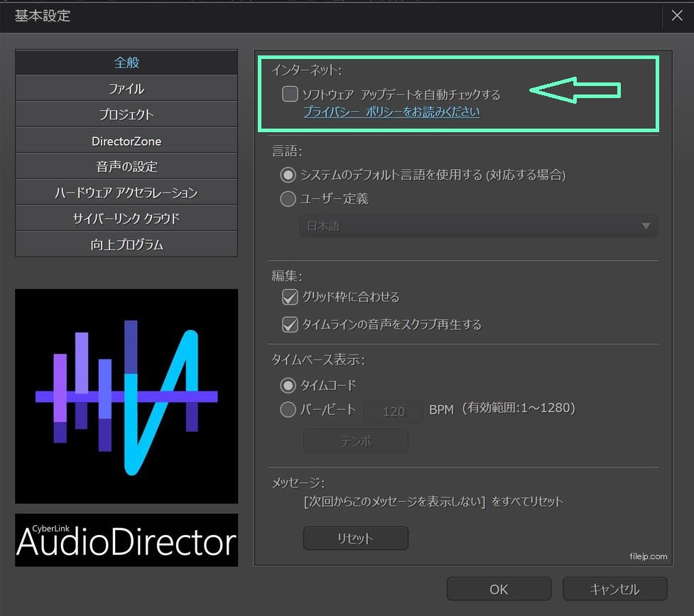Expand the 日本語 language dropdown
The width and height of the screenshot is (694, 616).
pos(479,227)
